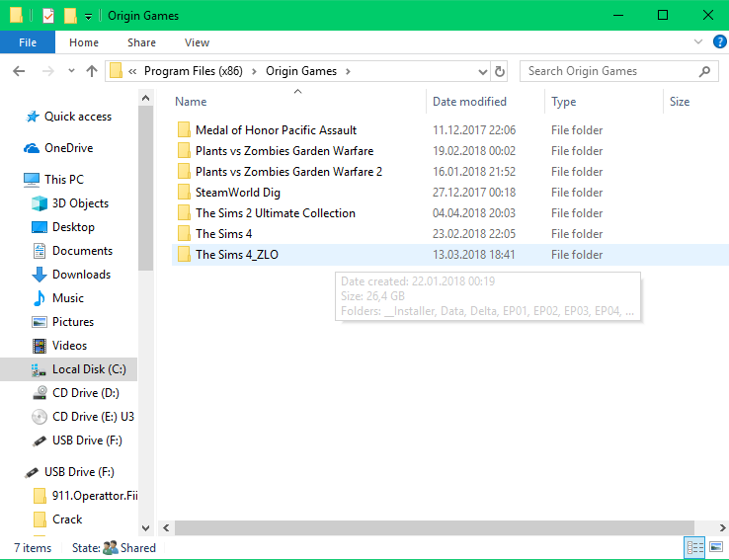Go up one folder level
729x560 pixels.
tap(92, 71)
